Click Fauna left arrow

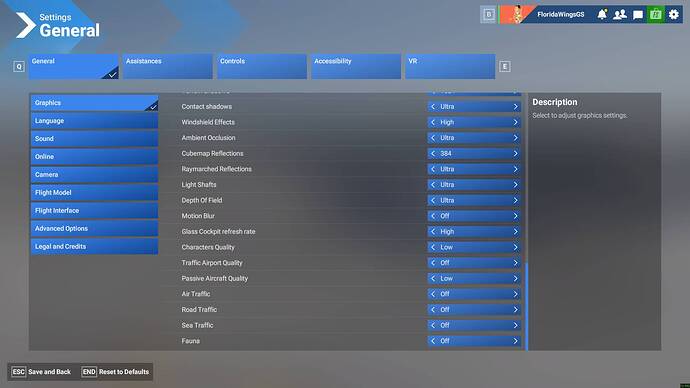[x=433, y=341]
